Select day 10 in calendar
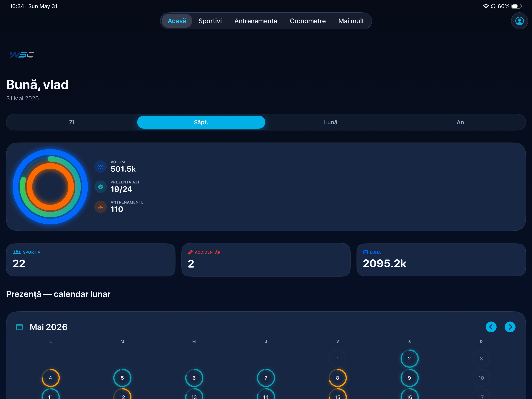The height and width of the screenshot is (399, 532). tap(481, 378)
